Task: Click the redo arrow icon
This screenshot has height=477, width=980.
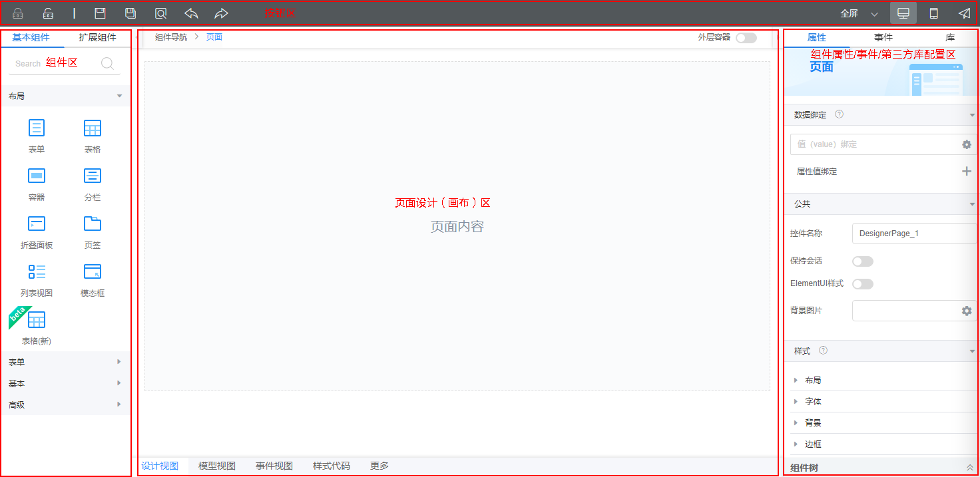Action: click(x=221, y=13)
